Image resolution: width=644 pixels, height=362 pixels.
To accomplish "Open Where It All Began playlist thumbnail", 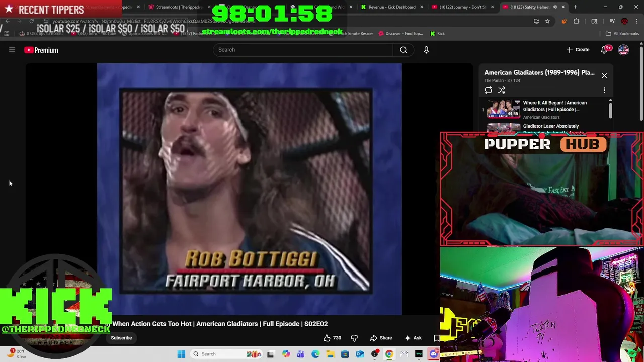I will (503, 109).
